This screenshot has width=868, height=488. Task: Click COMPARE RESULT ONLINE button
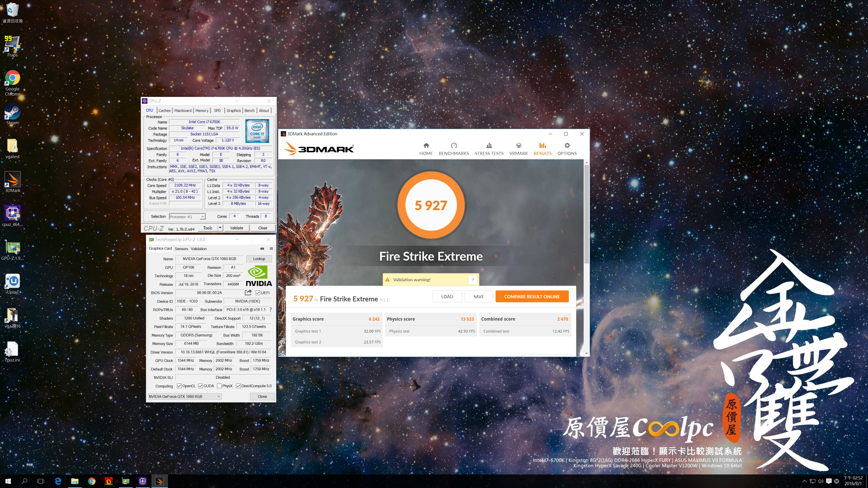coord(532,296)
